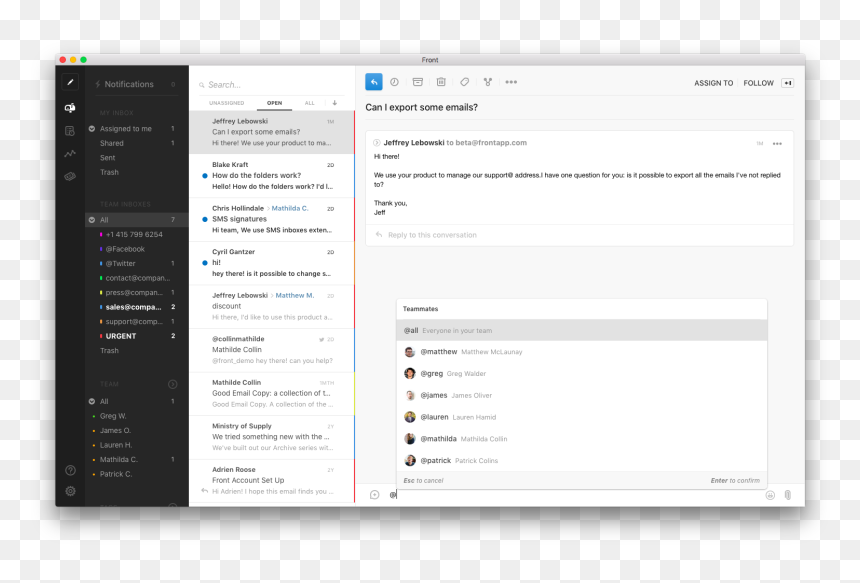This screenshot has height=583, width=860.
Task: Open the settings gear icon
Action: tap(70, 491)
